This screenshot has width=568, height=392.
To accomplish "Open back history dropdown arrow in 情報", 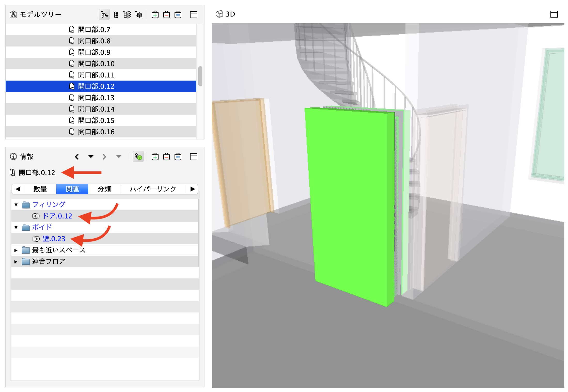I will pos(91,156).
